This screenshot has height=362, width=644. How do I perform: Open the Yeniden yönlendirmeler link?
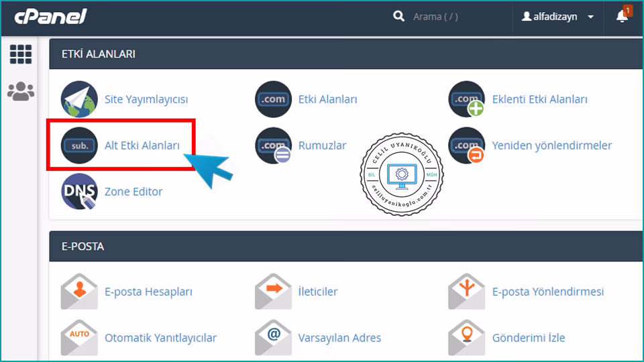coord(552,145)
